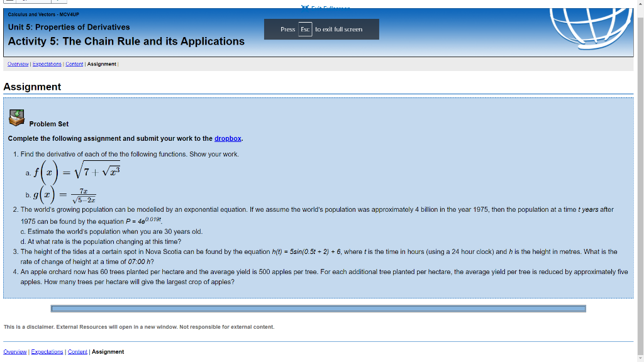The image size is (644, 362).
Task: Go to Content via the header navigation
Action: point(74,64)
